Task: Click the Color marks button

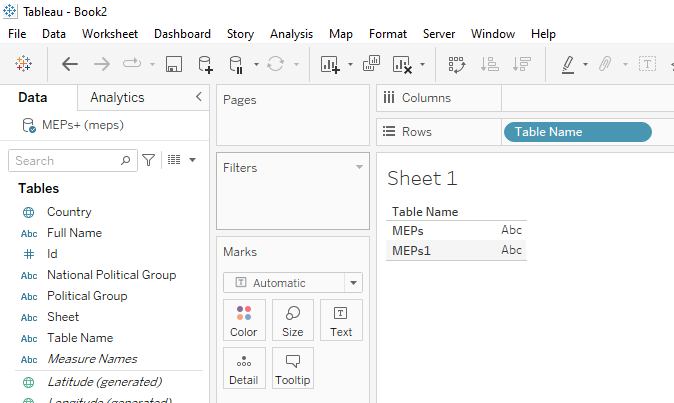Action: (244, 321)
